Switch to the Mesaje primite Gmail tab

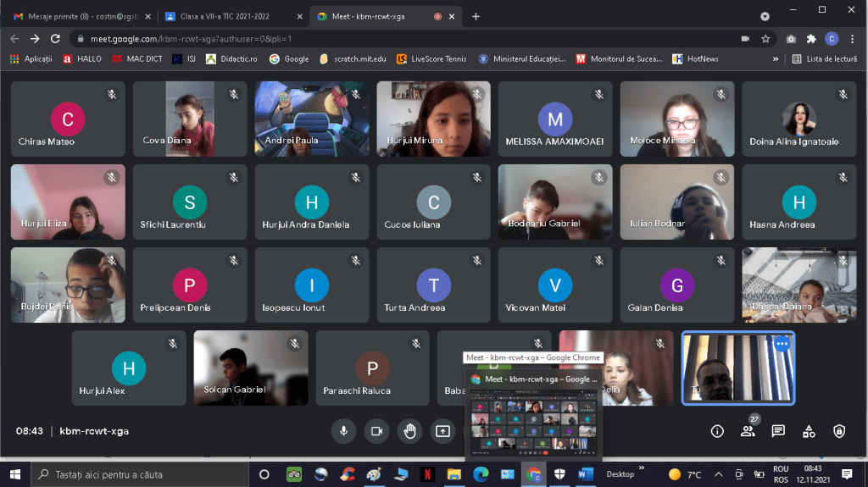coord(76,16)
